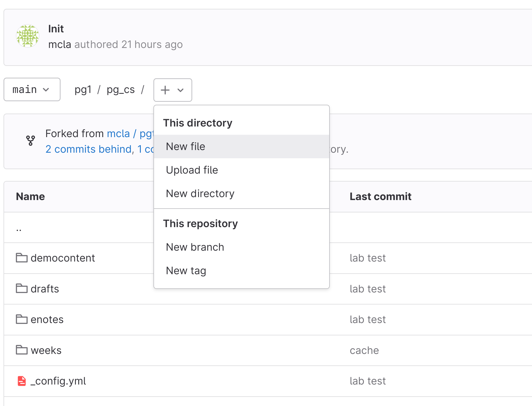Open mcla author profile link
Image resolution: width=532 pixels, height=406 pixels.
(60, 44)
